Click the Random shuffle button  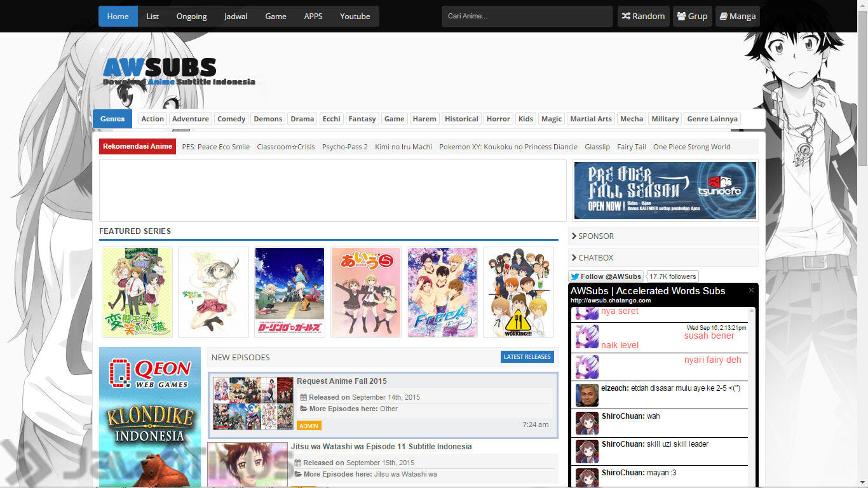643,16
